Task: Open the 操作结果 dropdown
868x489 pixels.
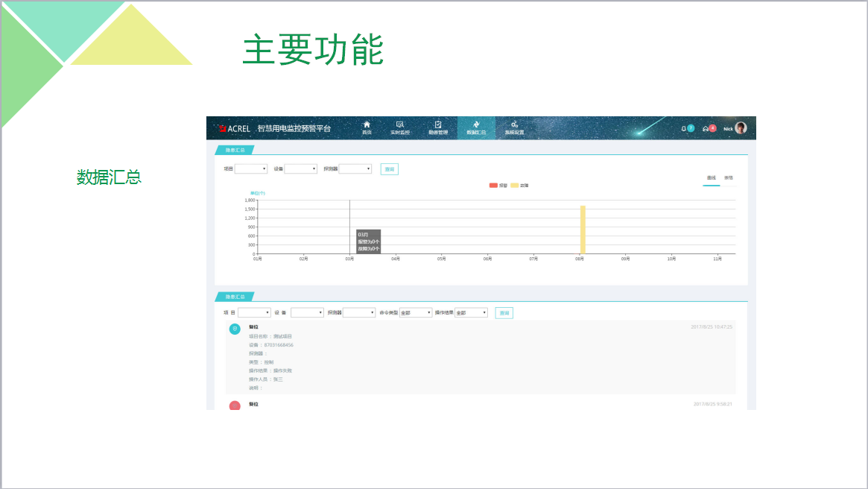Action: [x=471, y=313]
